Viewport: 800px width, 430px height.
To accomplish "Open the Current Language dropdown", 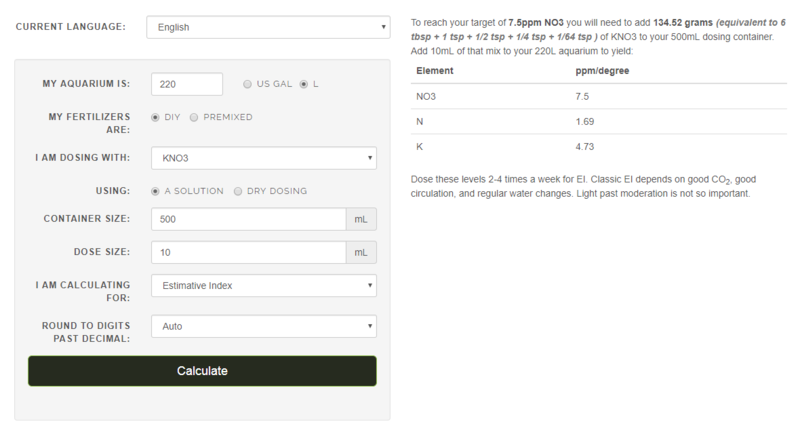I will [x=268, y=27].
